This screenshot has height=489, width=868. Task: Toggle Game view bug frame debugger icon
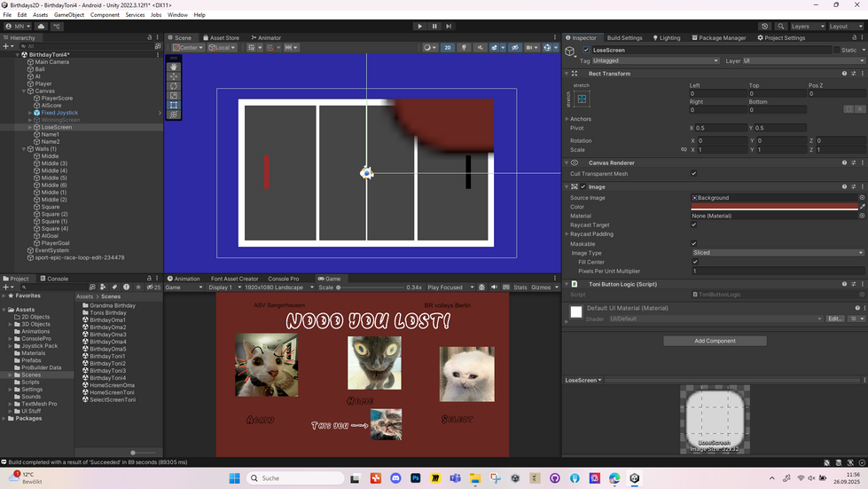point(481,288)
